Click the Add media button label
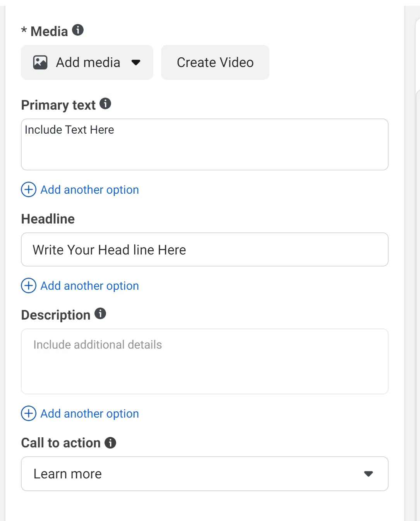The image size is (420, 521). pos(88,62)
